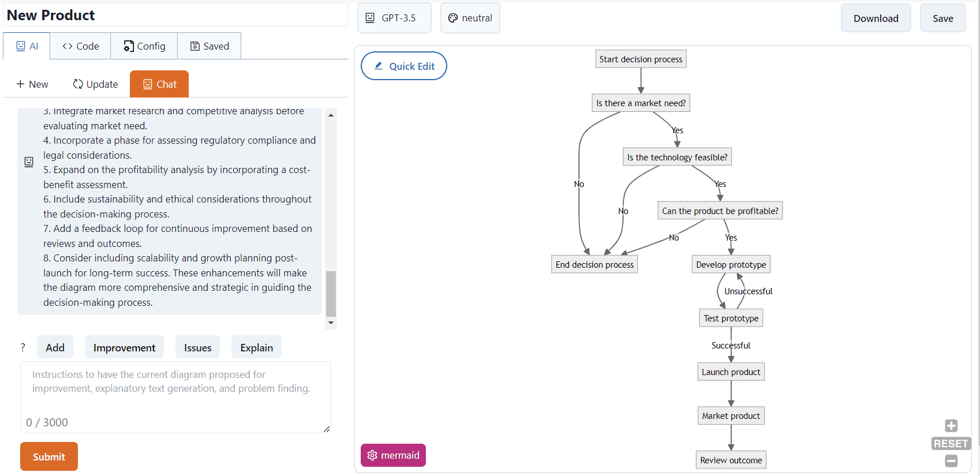This screenshot has height=476, width=980.
Task: Click the Download button
Action: click(876, 18)
